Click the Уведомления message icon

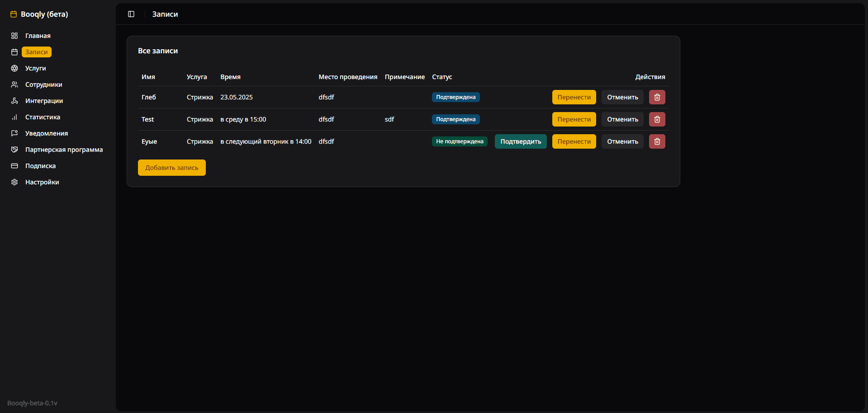coord(14,133)
